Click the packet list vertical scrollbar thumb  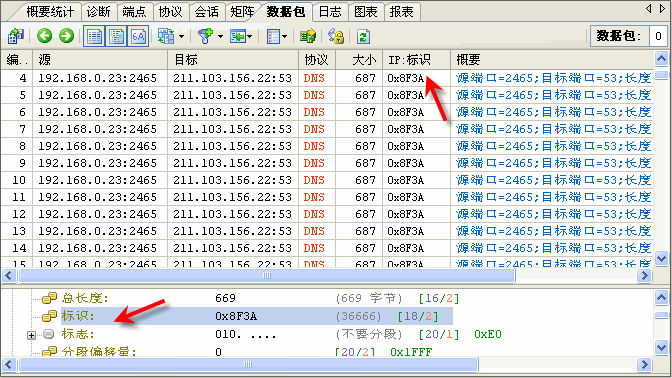662,75
